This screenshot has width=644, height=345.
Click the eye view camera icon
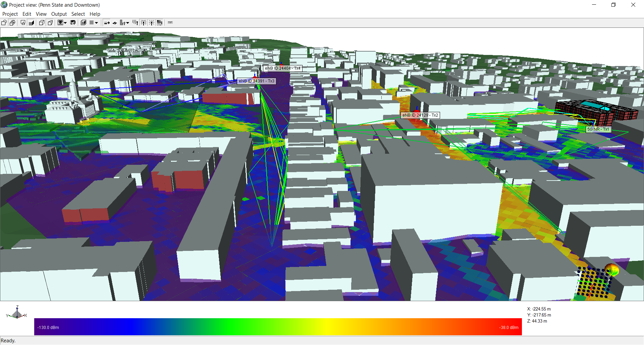pyautogui.click(x=60, y=23)
